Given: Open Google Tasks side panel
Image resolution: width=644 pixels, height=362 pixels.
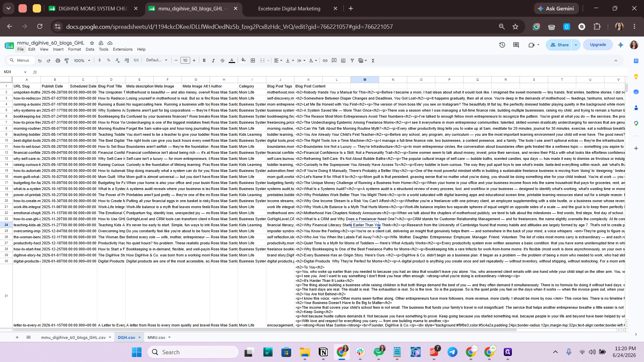Looking at the screenshot, I should (636, 92).
